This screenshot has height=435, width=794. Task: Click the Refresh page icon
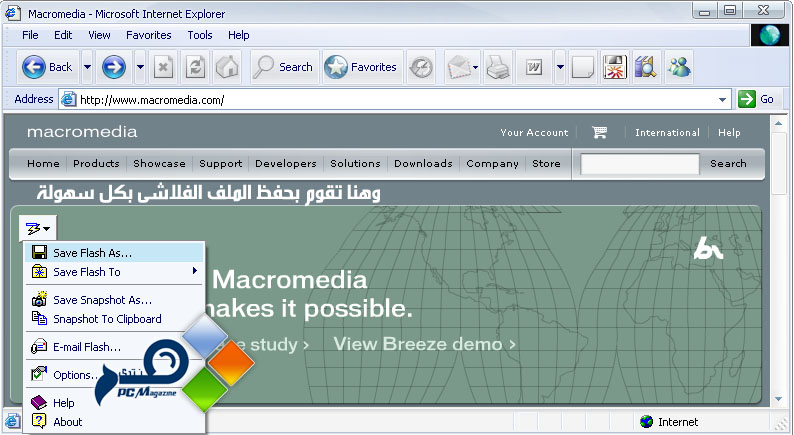click(x=195, y=67)
